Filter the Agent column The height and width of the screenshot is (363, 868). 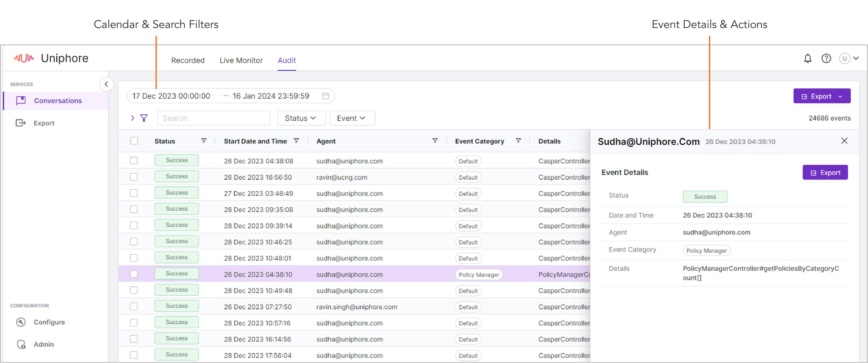point(435,141)
